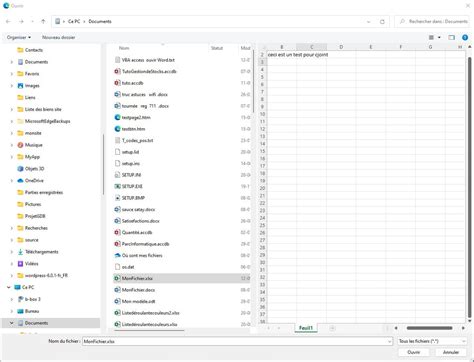Expand the Musique folder node
Viewport: 474px width, 362px height.
(12, 145)
